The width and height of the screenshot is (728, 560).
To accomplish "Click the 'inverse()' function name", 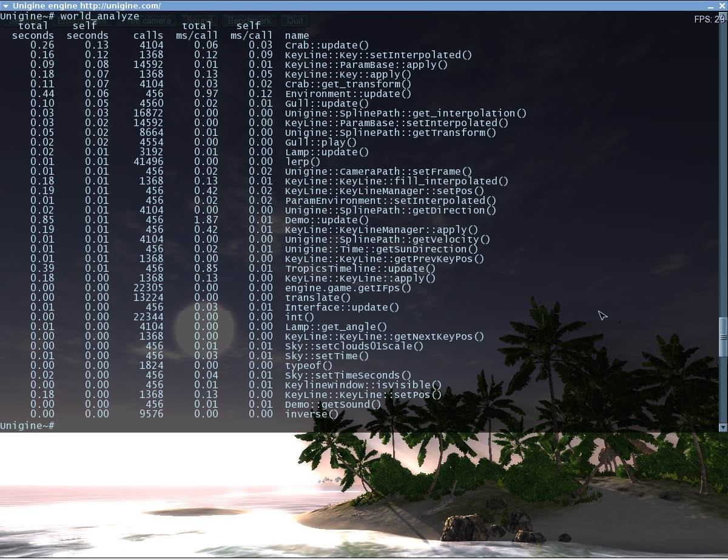I will pyautogui.click(x=312, y=414).
